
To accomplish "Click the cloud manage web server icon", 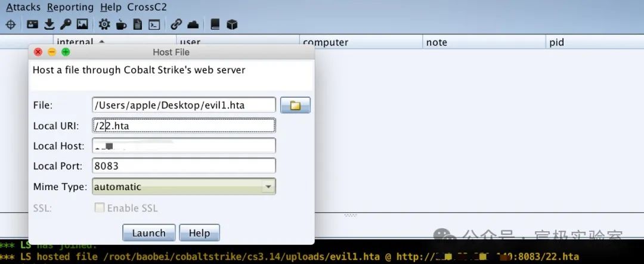I will coord(193,24).
